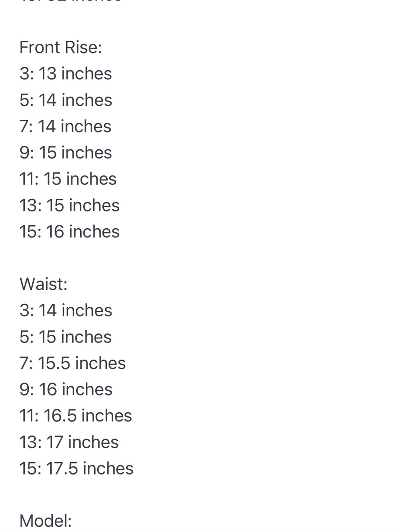The image size is (399, 532).
Task: Select the "3: 13 inches" front rise line
Action: click(66, 74)
